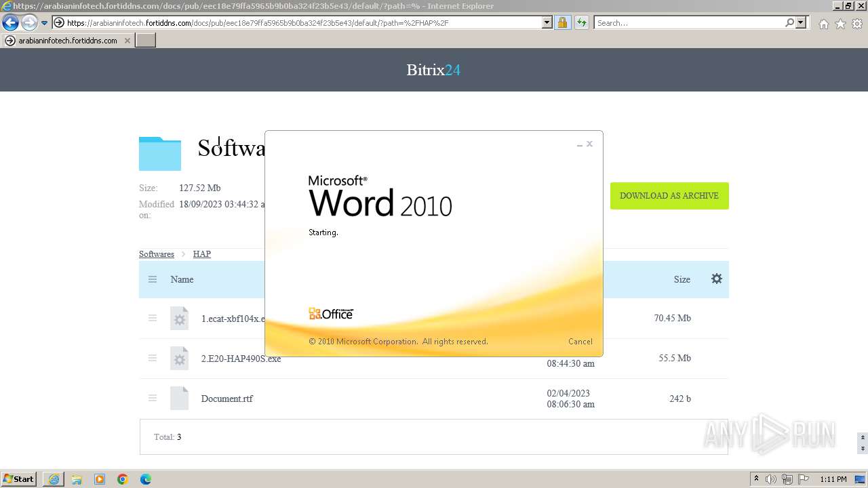Minimize the Word 2010 splash screen
The width and height of the screenshot is (868, 488).
(580, 144)
